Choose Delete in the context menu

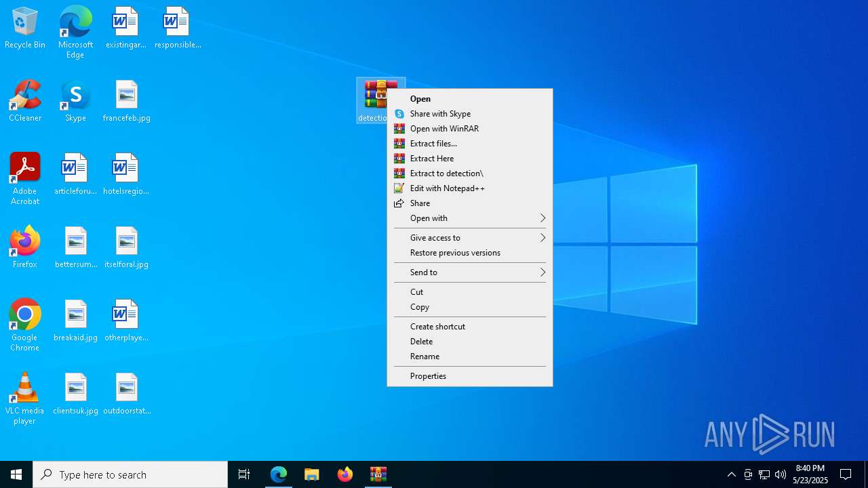pos(470,342)
